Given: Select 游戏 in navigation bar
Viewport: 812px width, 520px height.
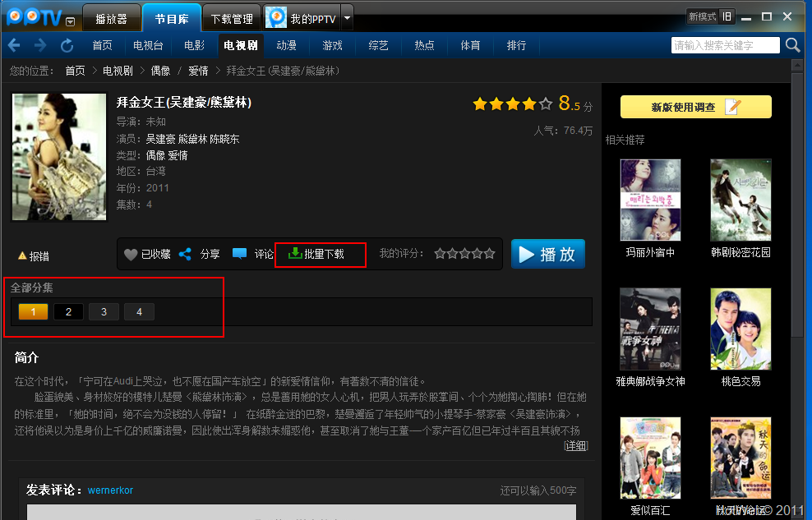Looking at the screenshot, I should coord(333,45).
